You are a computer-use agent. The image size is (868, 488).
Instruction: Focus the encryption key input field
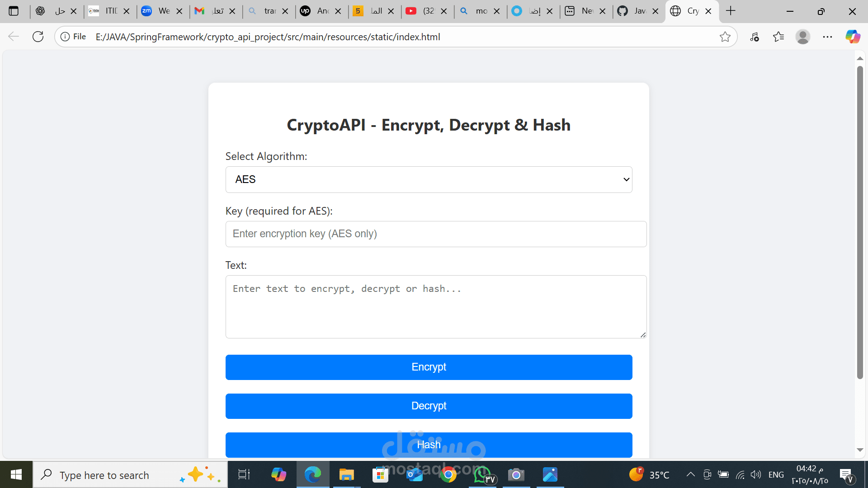[436, 234]
